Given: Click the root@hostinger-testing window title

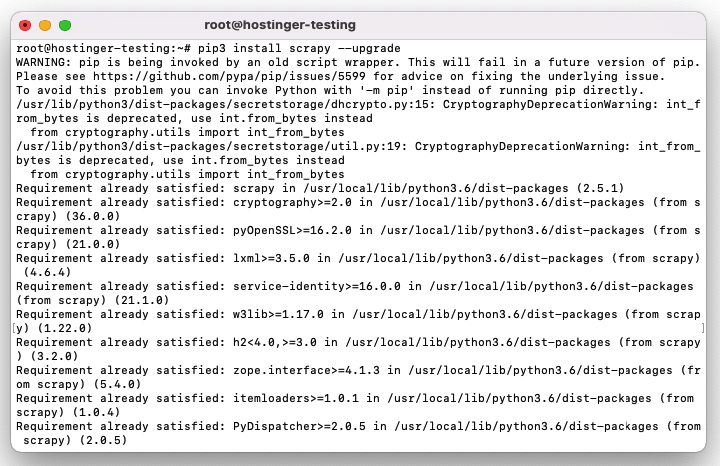Looking at the screenshot, I should (x=280, y=25).
